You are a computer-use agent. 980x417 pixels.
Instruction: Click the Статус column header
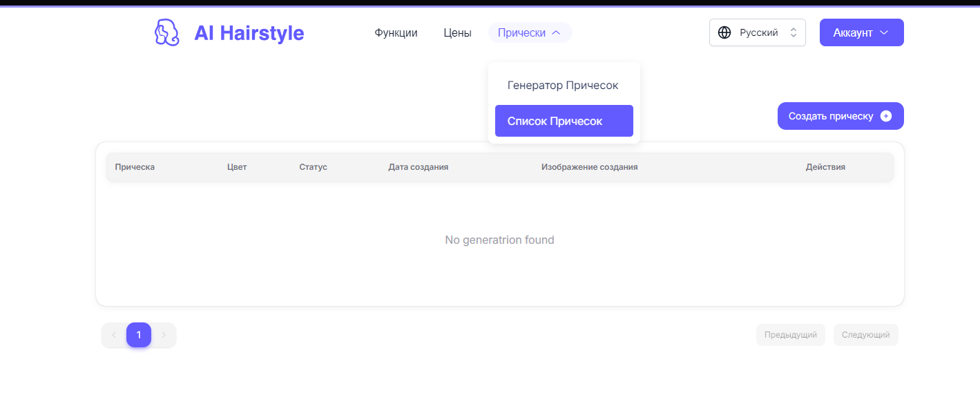point(313,167)
